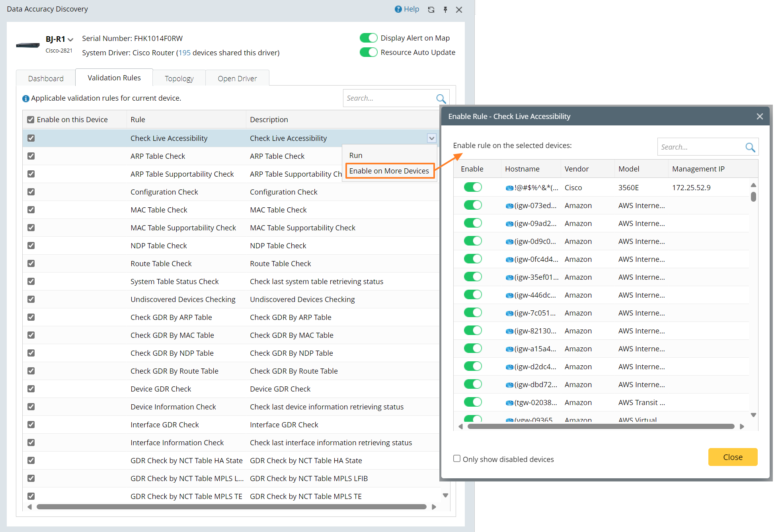This screenshot has width=778, height=532.
Task: Disable rule toggle for Cisco 3560E device
Action: (x=473, y=187)
